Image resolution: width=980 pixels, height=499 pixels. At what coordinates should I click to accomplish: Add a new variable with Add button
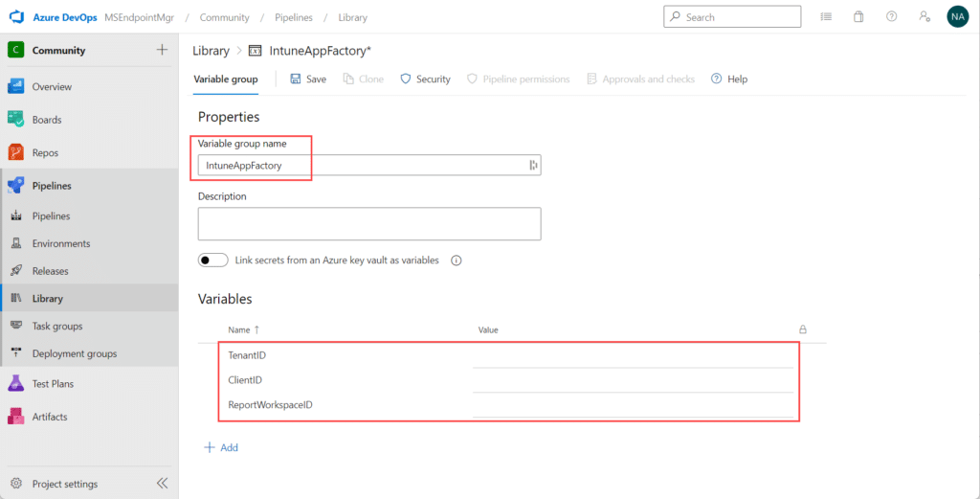point(221,447)
